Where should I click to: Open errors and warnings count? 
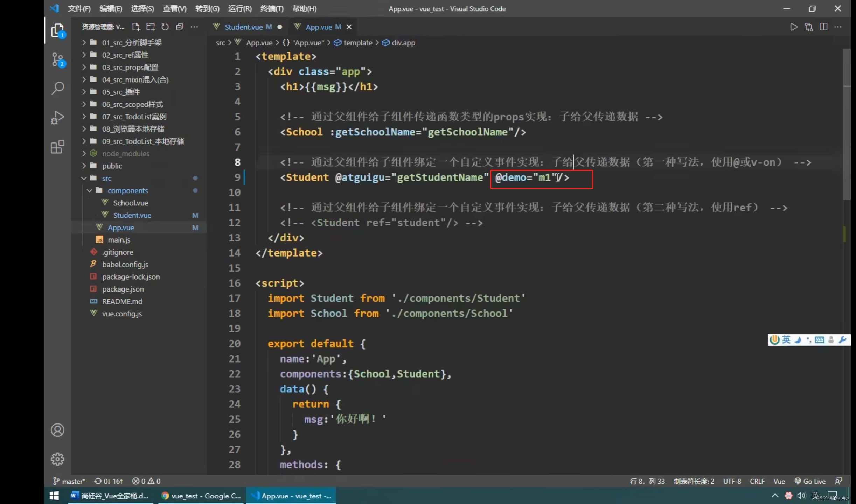[146, 481]
